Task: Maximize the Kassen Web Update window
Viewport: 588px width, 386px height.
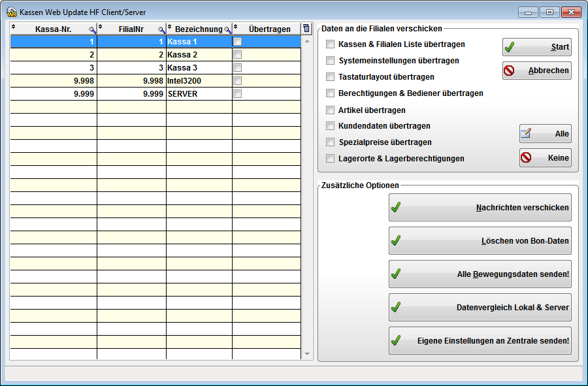Action: pyautogui.click(x=549, y=12)
